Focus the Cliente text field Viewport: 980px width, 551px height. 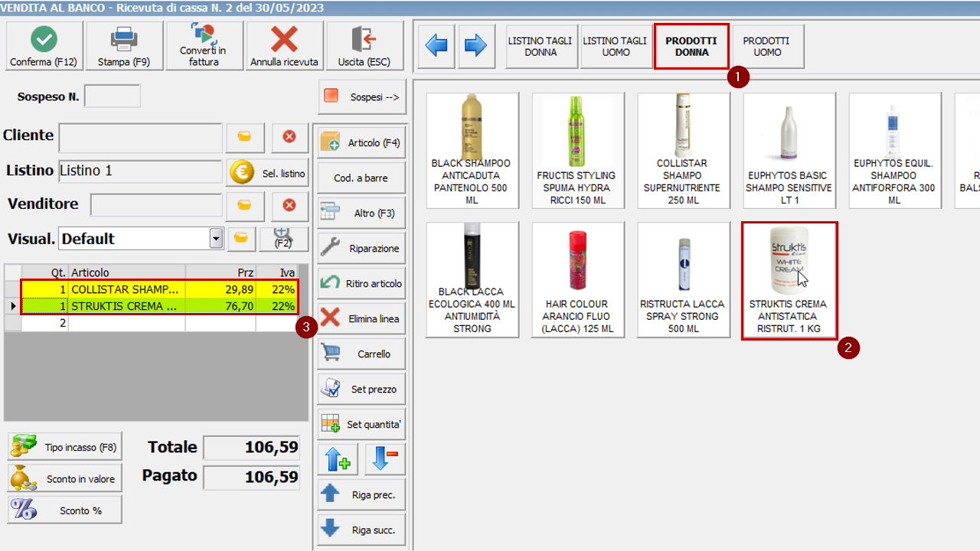pyautogui.click(x=141, y=138)
